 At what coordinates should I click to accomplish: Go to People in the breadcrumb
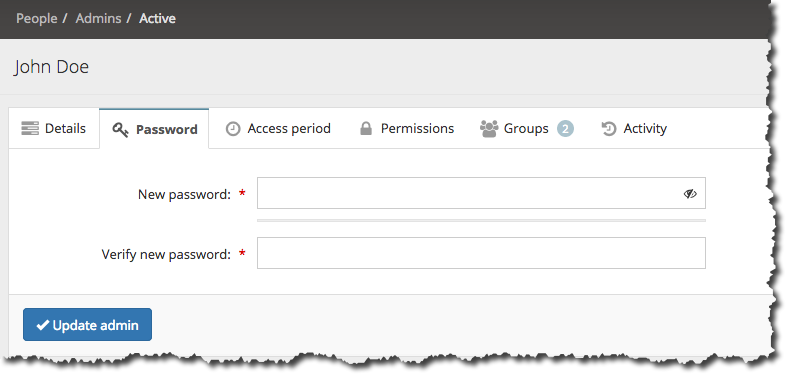pos(37,19)
